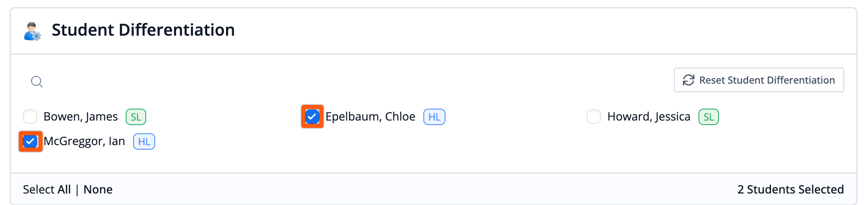Click the HL badge next to McGreggor, Ian

coord(144,141)
